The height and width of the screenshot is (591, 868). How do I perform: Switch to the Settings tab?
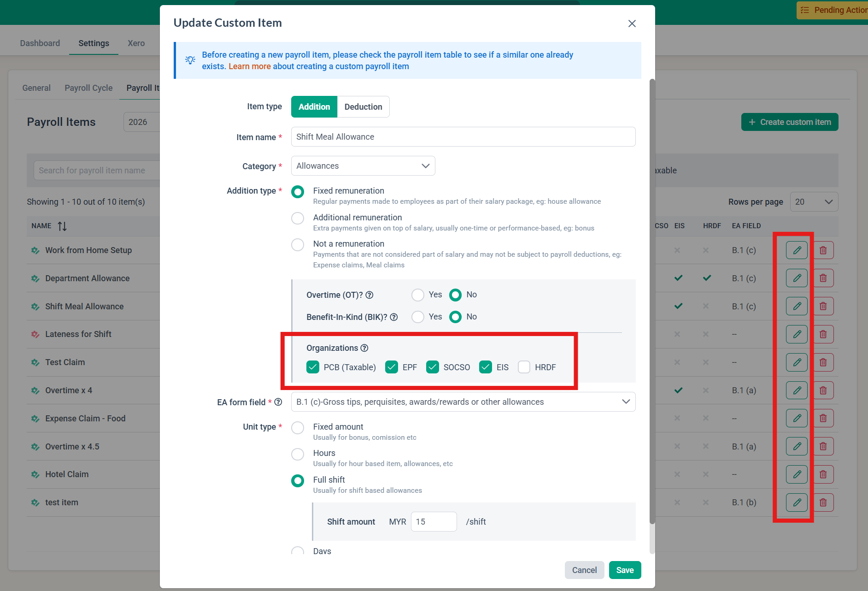coord(94,43)
